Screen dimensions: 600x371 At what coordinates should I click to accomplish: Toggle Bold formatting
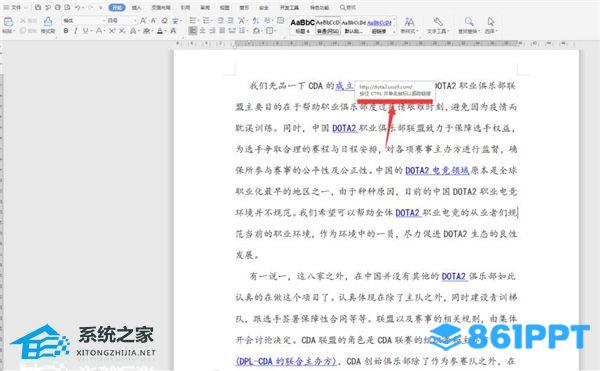click(x=66, y=31)
